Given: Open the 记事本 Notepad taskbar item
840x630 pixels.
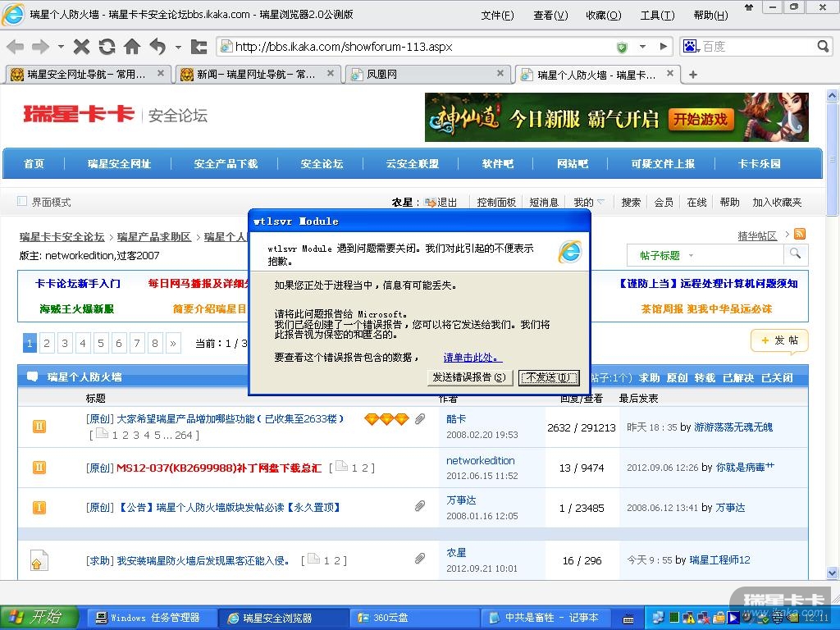Looking at the screenshot, I should tap(546, 618).
